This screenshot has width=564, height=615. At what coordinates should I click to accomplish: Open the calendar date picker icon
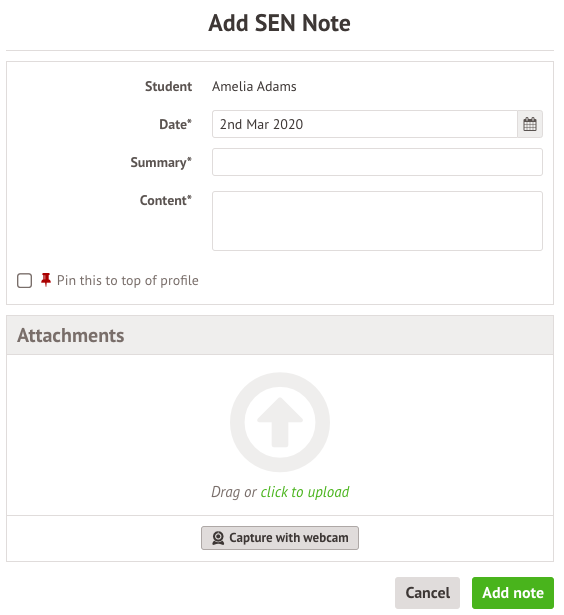[x=529, y=124]
